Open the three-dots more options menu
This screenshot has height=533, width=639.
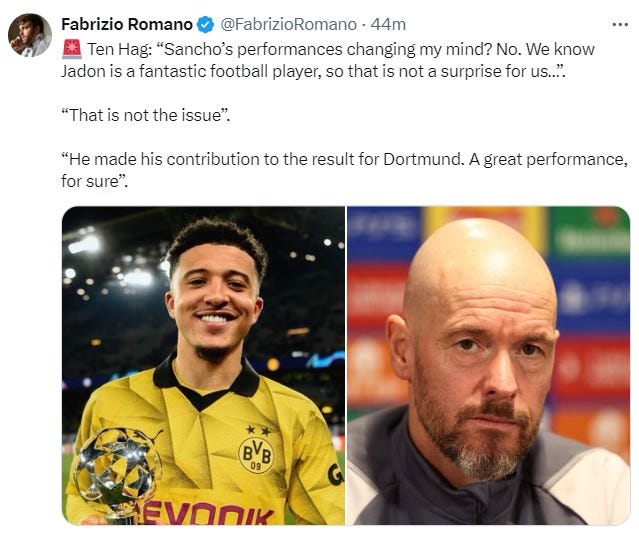point(620,25)
